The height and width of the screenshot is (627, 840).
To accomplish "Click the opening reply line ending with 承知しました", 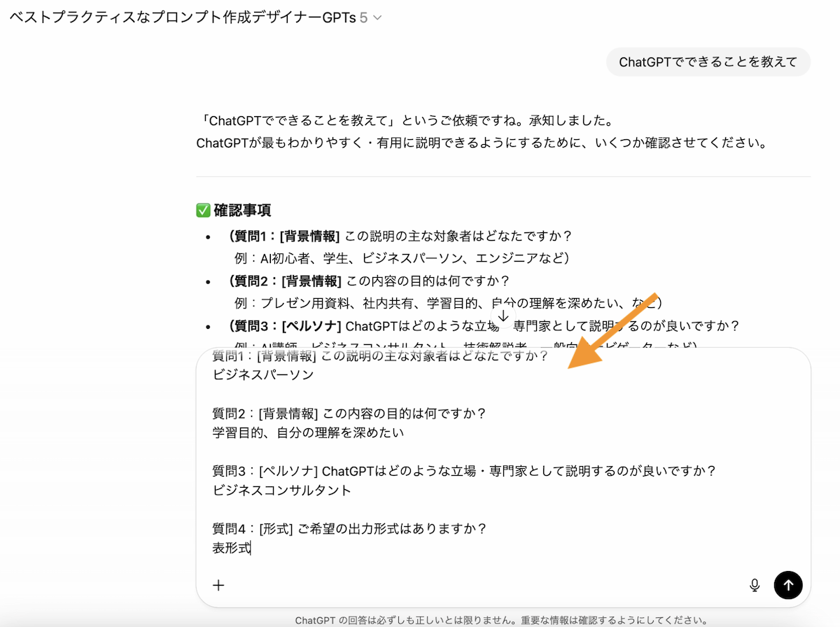I will [x=405, y=122].
